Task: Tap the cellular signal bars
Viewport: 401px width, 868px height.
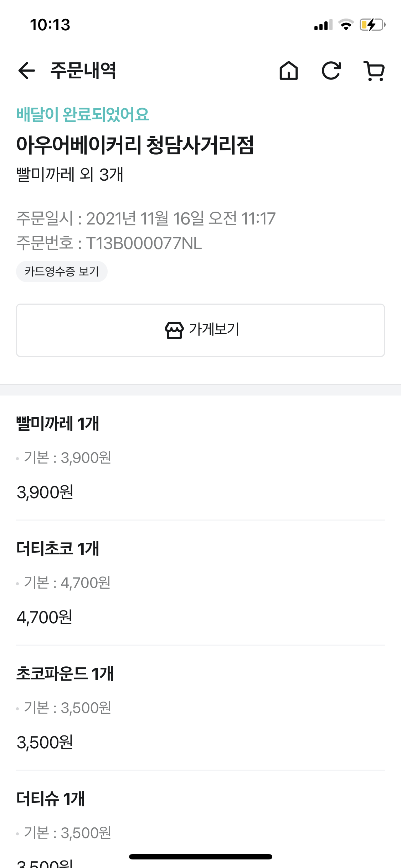Action: (323, 25)
